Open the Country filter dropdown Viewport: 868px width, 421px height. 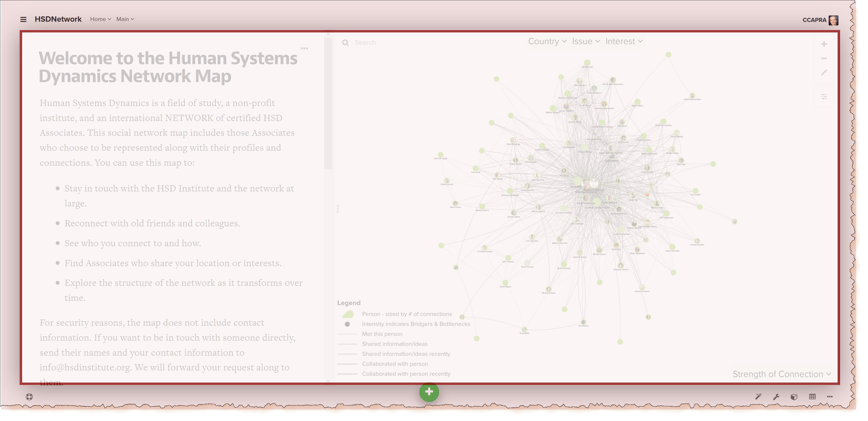pyautogui.click(x=547, y=41)
